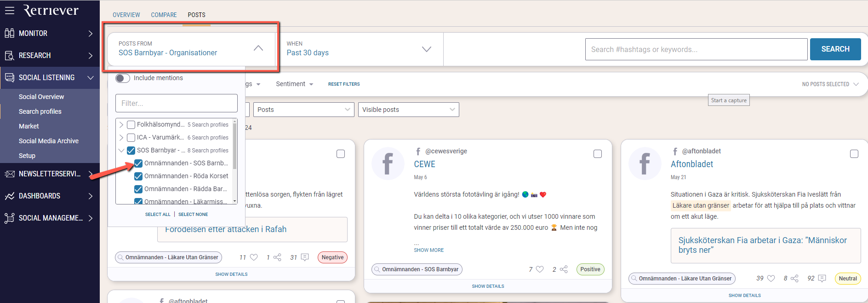Click the share icon on Aftonbladet post
The height and width of the screenshot is (303, 868).
pos(794,278)
